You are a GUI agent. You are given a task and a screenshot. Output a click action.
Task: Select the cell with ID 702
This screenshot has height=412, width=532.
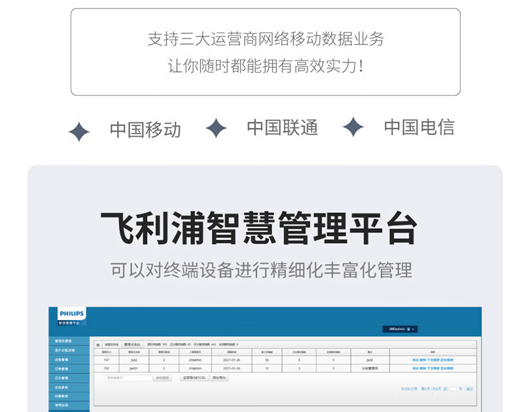tap(106, 368)
